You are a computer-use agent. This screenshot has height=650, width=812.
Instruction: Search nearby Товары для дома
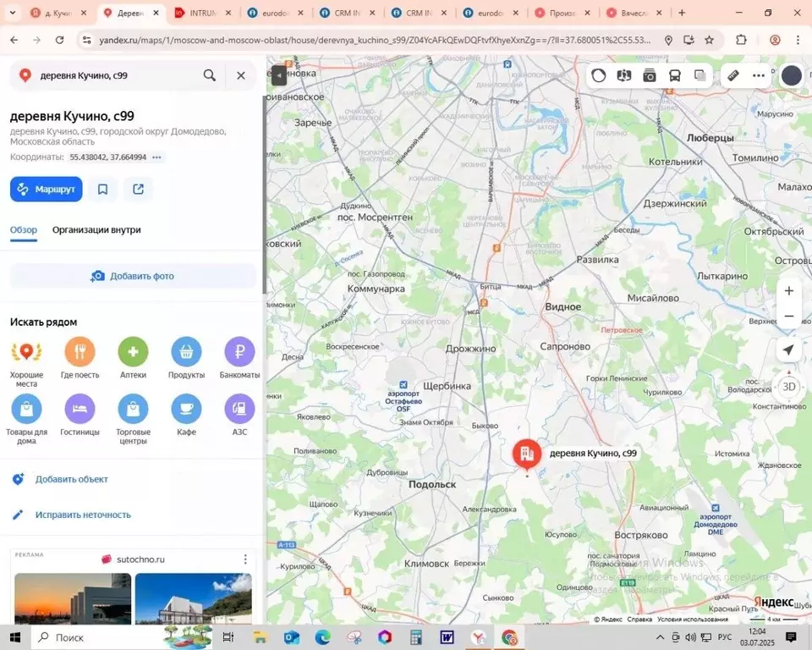tap(26, 419)
